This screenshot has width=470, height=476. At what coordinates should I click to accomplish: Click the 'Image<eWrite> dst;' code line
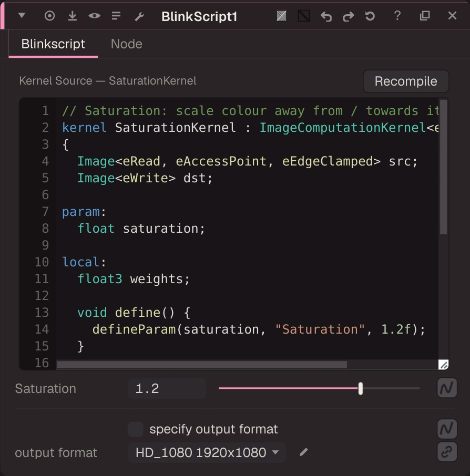(145, 178)
